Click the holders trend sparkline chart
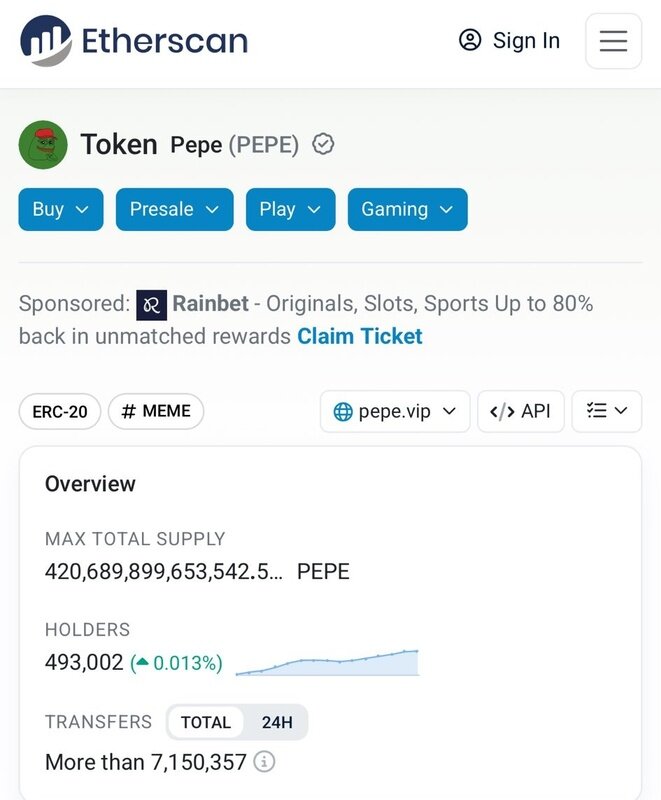Viewport: 661px width, 800px height. click(x=327, y=662)
